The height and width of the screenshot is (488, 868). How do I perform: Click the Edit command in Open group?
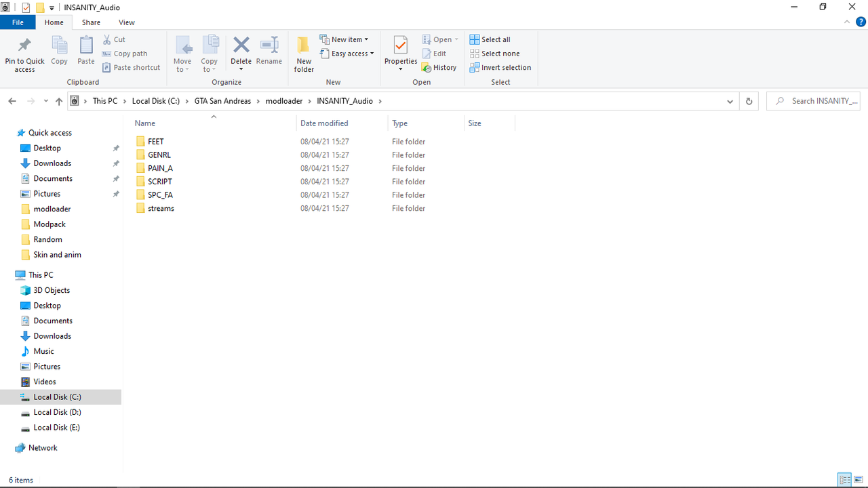click(x=434, y=54)
